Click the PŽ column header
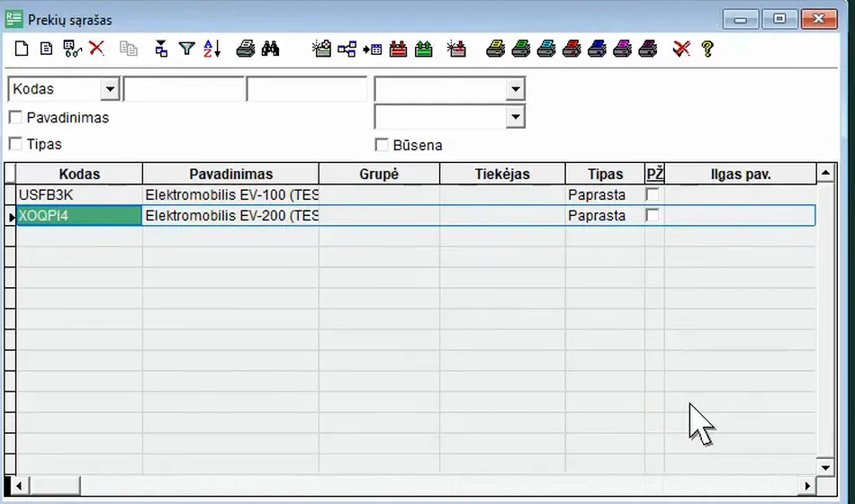Image resolution: width=855 pixels, height=504 pixels. (x=655, y=174)
